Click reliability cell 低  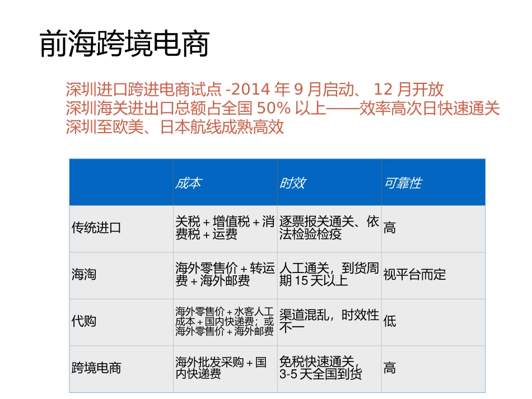pos(433,322)
